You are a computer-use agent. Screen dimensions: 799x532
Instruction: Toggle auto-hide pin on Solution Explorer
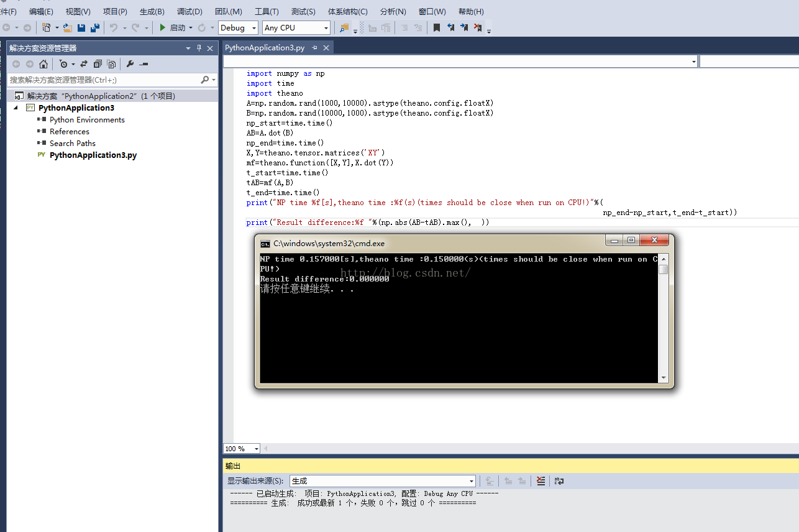(x=199, y=48)
